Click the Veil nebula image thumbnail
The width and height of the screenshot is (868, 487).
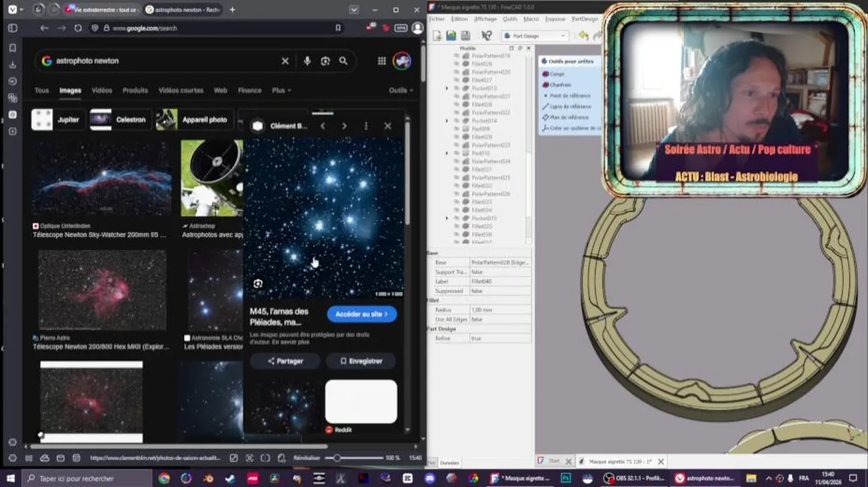click(101, 179)
